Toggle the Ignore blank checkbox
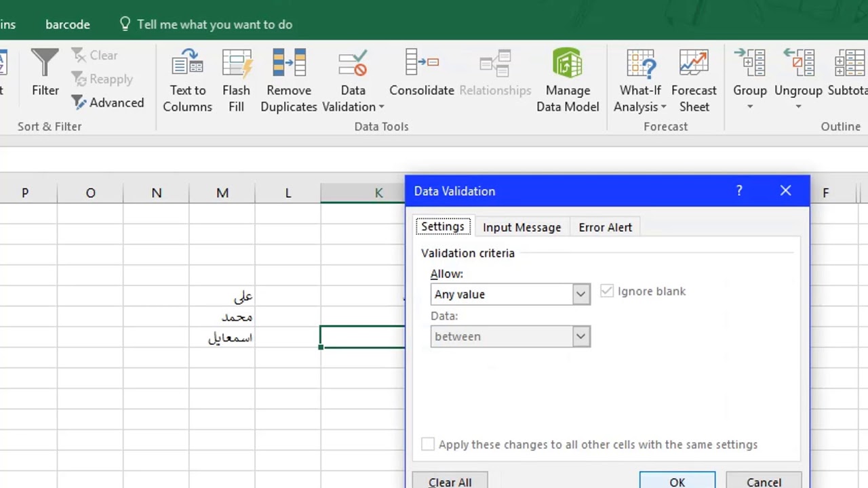Screen dimensions: 868x488 [x=607, y=291]
